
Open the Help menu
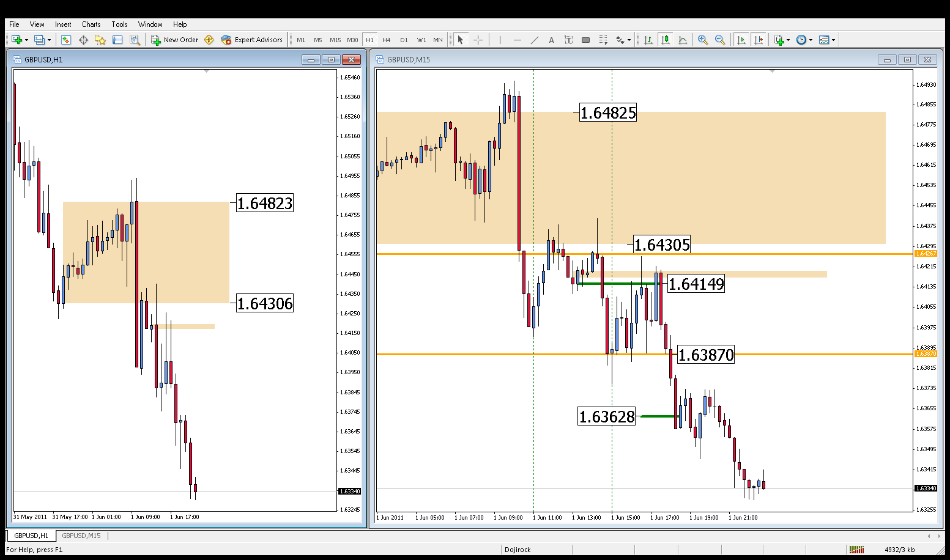click(180, 24)
